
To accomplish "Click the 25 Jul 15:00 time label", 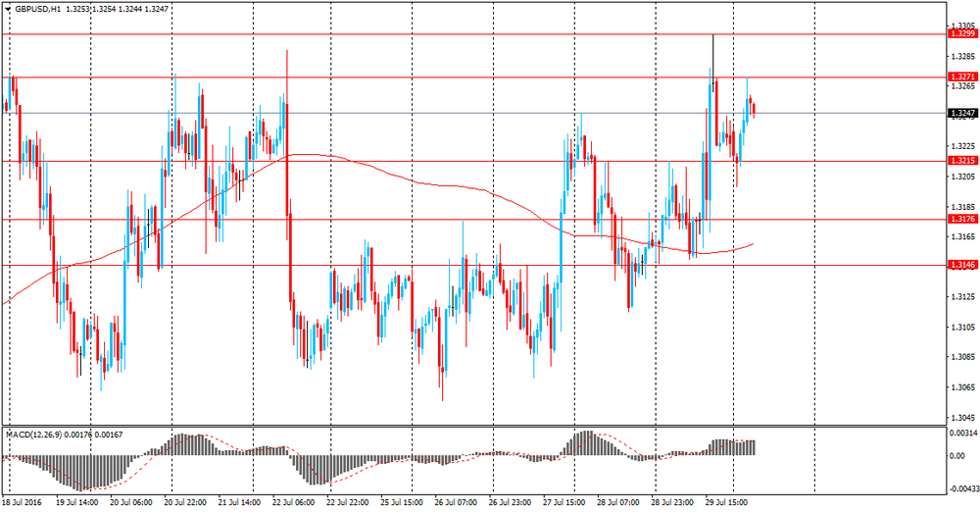I will (x=402, y=502).
